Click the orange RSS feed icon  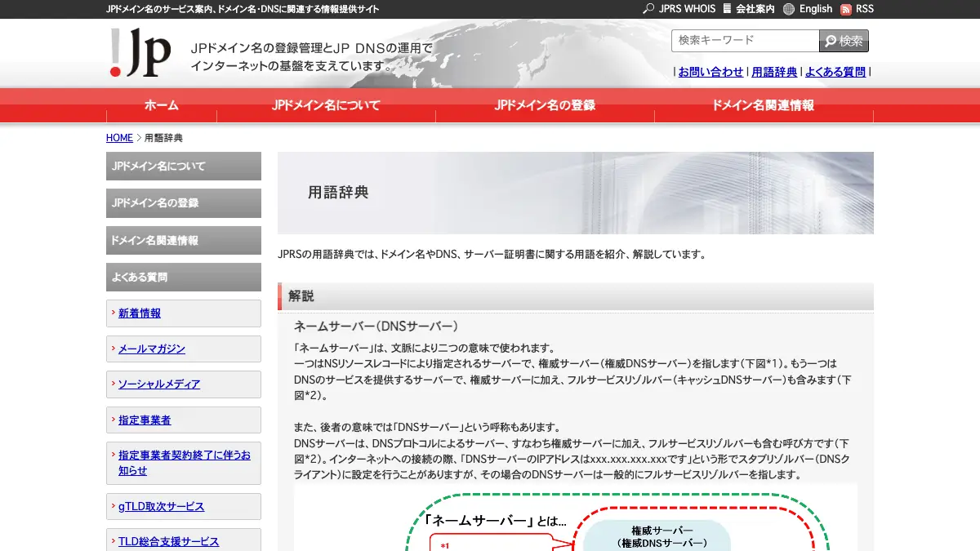(x=846, y=9)
